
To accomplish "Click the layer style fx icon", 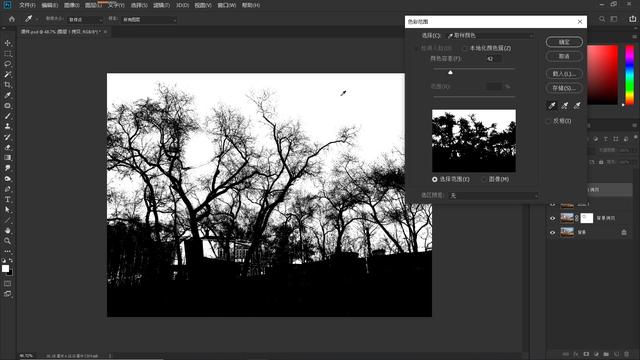I will tap(576, 354).
